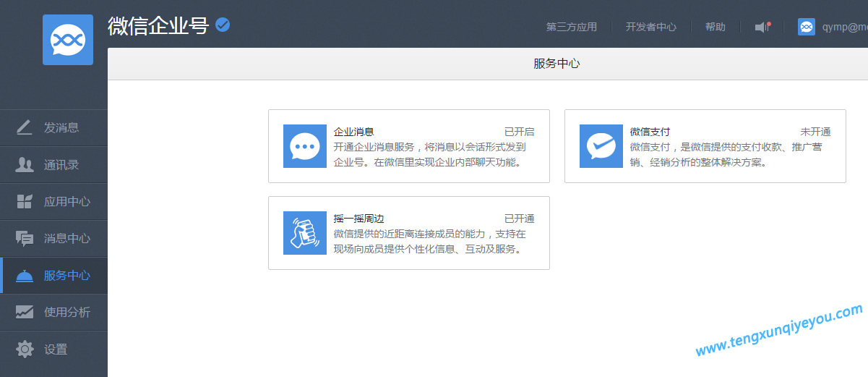Open the 第三方应用 link
Viewport: 868px width, 377px height.
[x=572, y=27]
